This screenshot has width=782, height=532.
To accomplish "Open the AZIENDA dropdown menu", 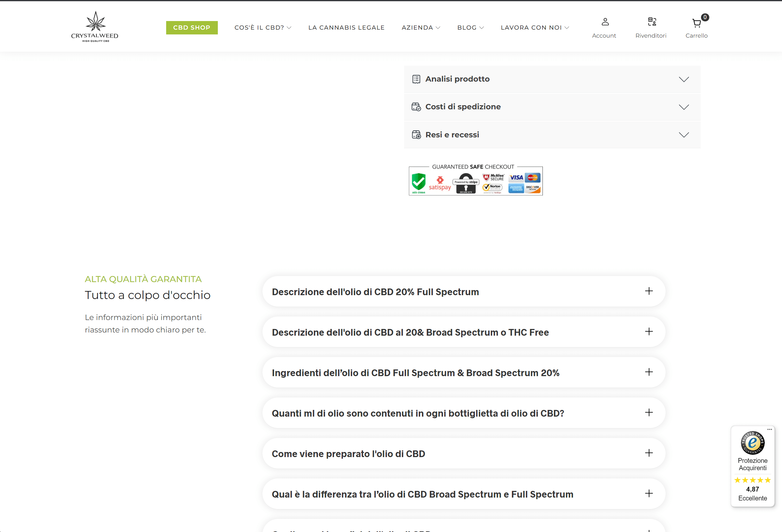I will tap(421, 28).
